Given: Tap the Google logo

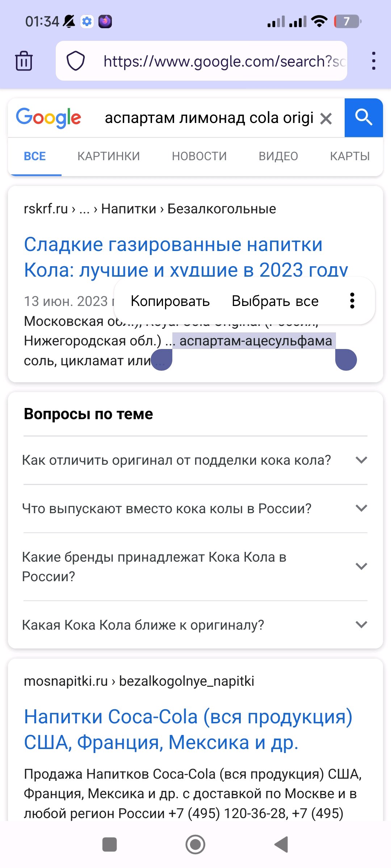Looking at the screenshot, I should click(49, 118).
